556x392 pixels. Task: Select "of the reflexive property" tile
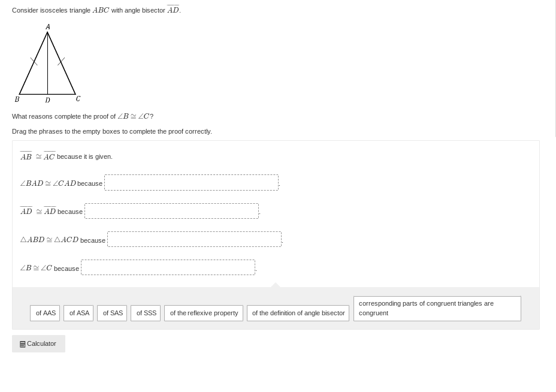point(204,313)
